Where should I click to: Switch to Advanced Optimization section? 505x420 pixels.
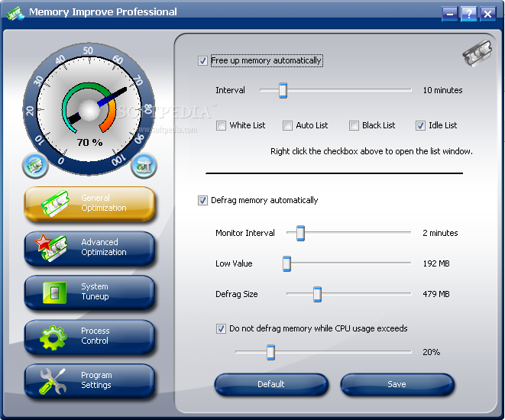tap(89, 248)
